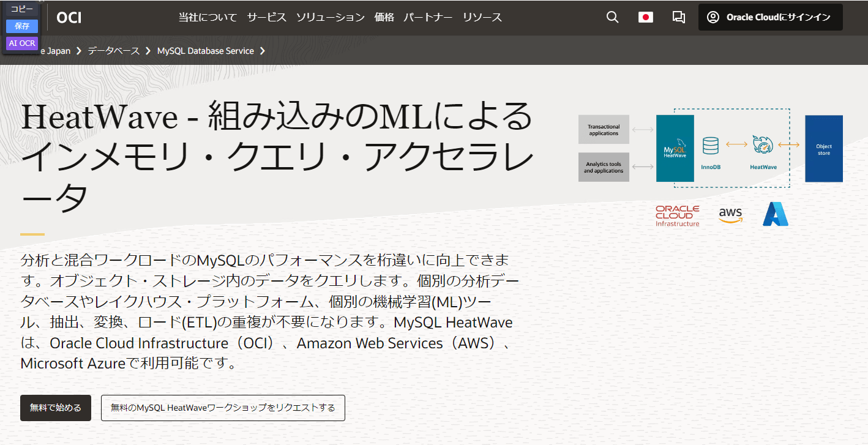Go to データベース breadcrumb
Image resolution: width=868 pixels, height=445 pixels.
114,51
